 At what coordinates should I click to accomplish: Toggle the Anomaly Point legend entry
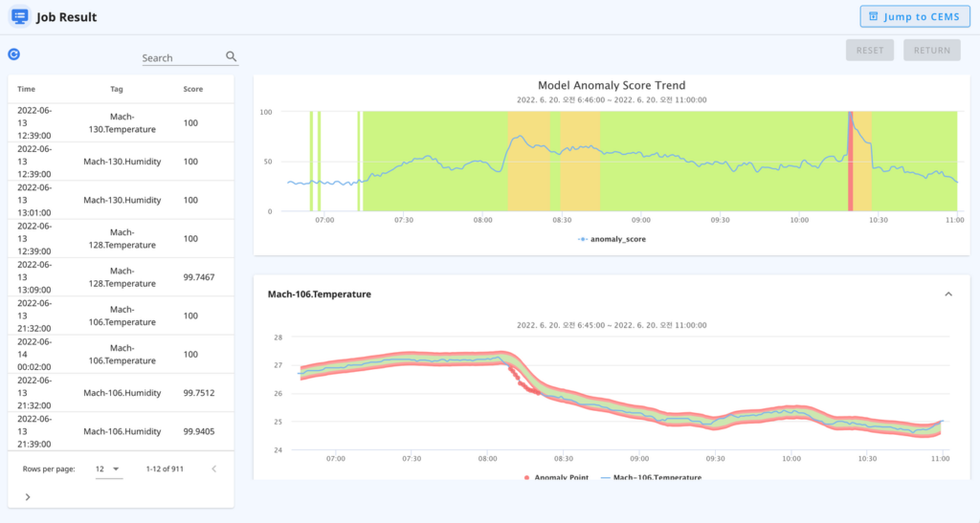[557, 476]
